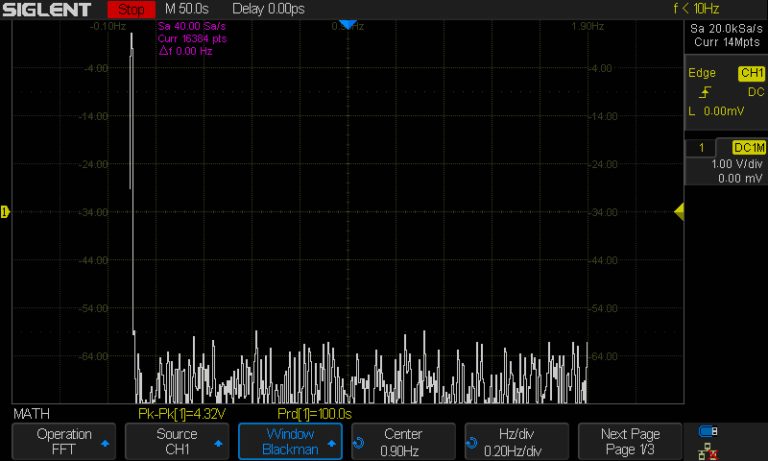Viewport: 768px width, 461px height.
Task: Open the Operation FFT menu
Action: pos(64,441)
